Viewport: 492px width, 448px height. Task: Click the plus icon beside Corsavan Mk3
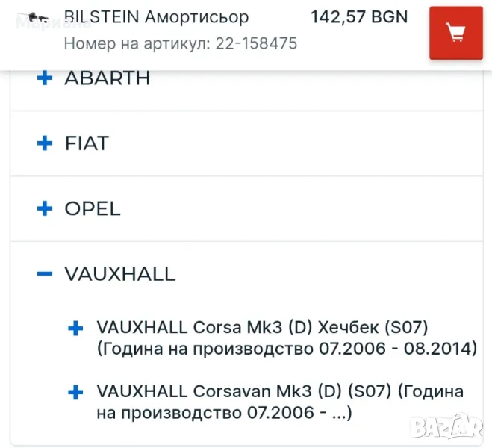(75, 392)
